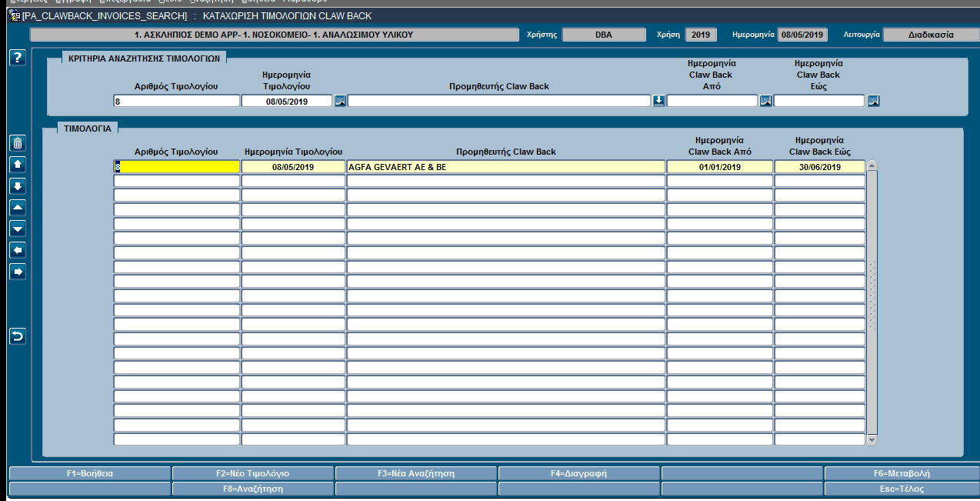Screen dimensions: 980x501
Task: Click the invoice table scrollbar down arrow
Action: coord(872,440)
